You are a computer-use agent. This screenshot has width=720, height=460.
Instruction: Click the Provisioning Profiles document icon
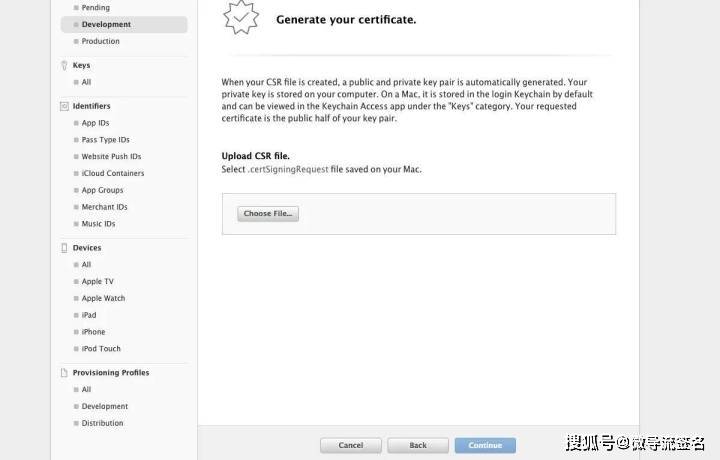(x=64, y=373)
